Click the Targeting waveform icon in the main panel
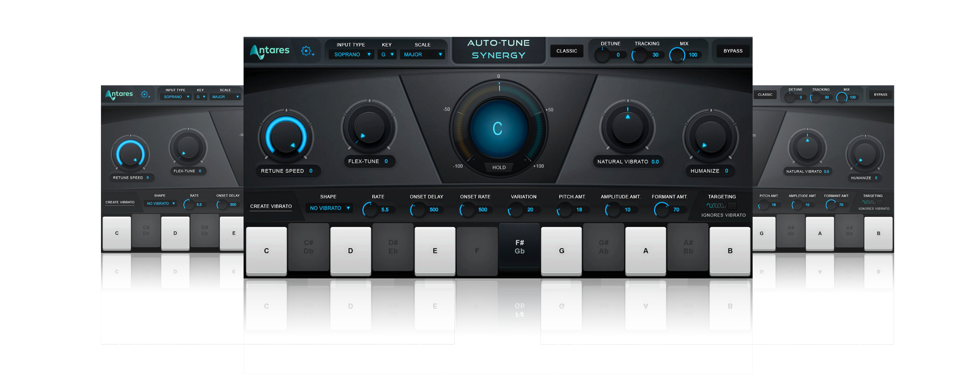 pyautogui.click(x=716, y=206)
